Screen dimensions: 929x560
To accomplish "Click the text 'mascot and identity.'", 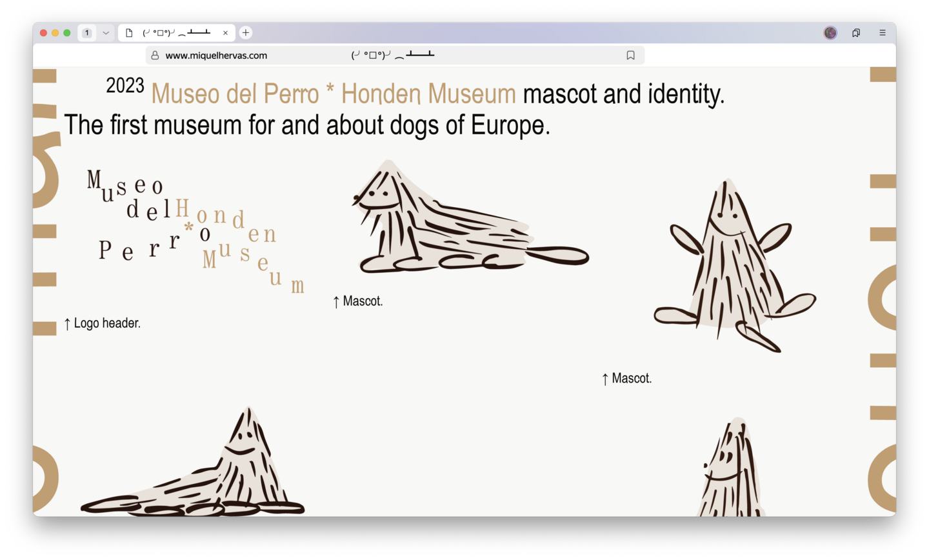I will 624,94.
